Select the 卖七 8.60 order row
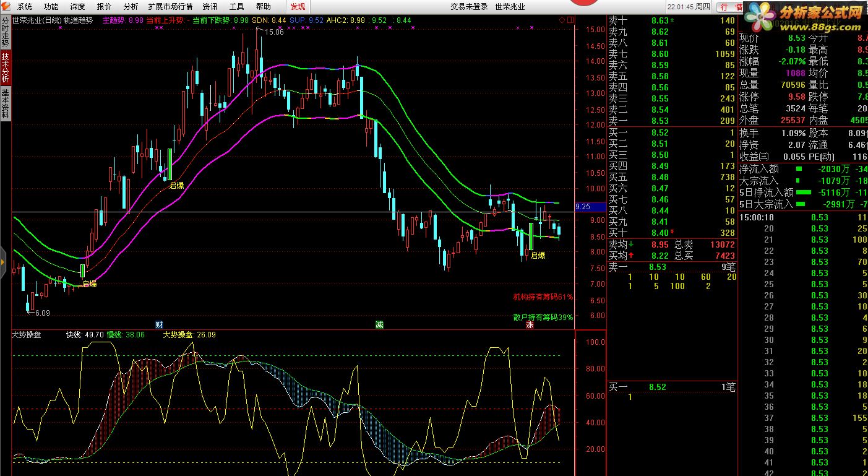 [672, 54]
